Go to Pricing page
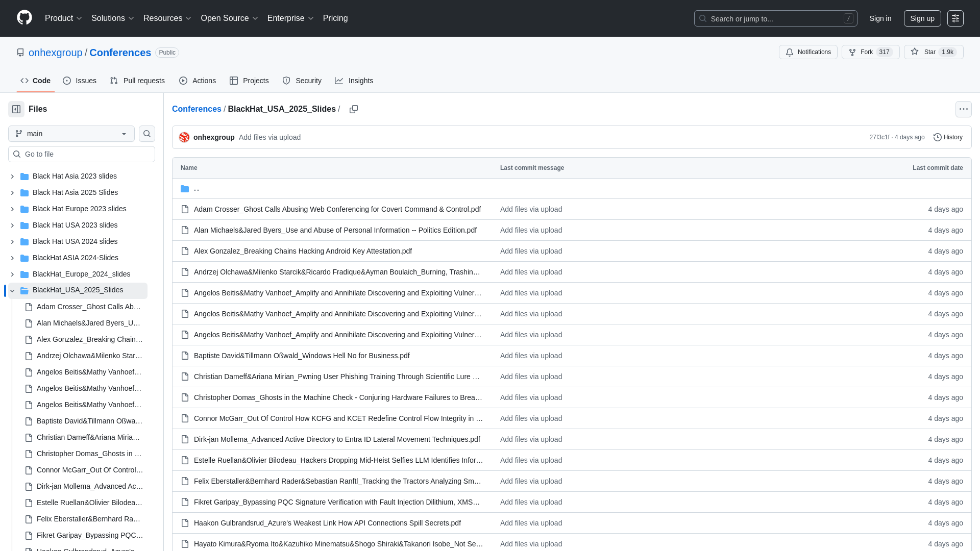This screenshot has height=551, width=980. point(335,18)
